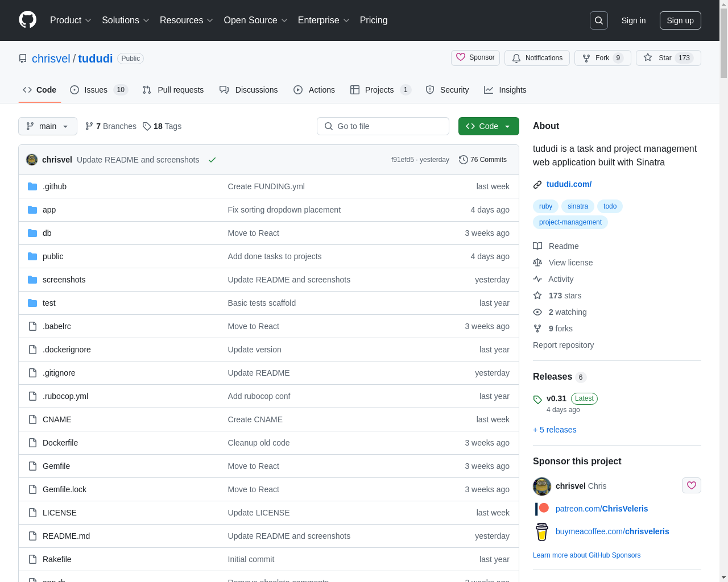The height and width of the screenshot is (582, 728).
Task: Open the Pricing link in header
Action: pyautogui.click(x=374, y=20)
